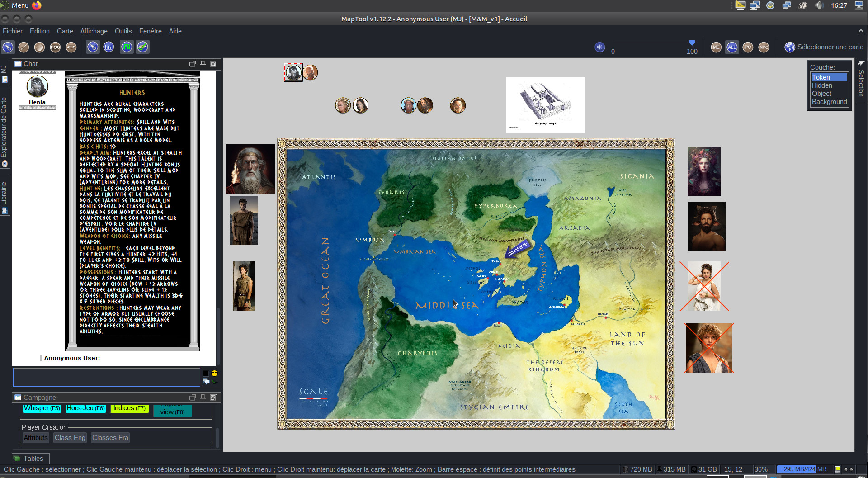
Task: Expand the Explorateur de Carte side panel
Action: (x=4, y=131)
